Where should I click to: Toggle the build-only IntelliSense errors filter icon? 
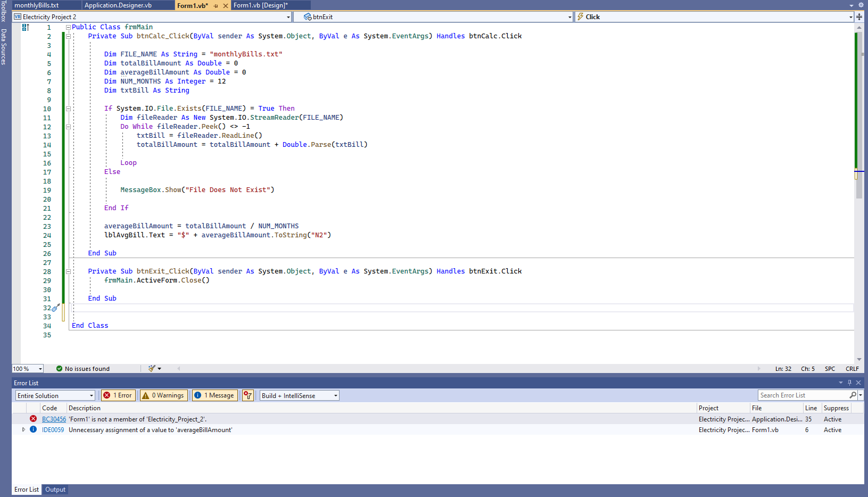(x=247, y=395)
